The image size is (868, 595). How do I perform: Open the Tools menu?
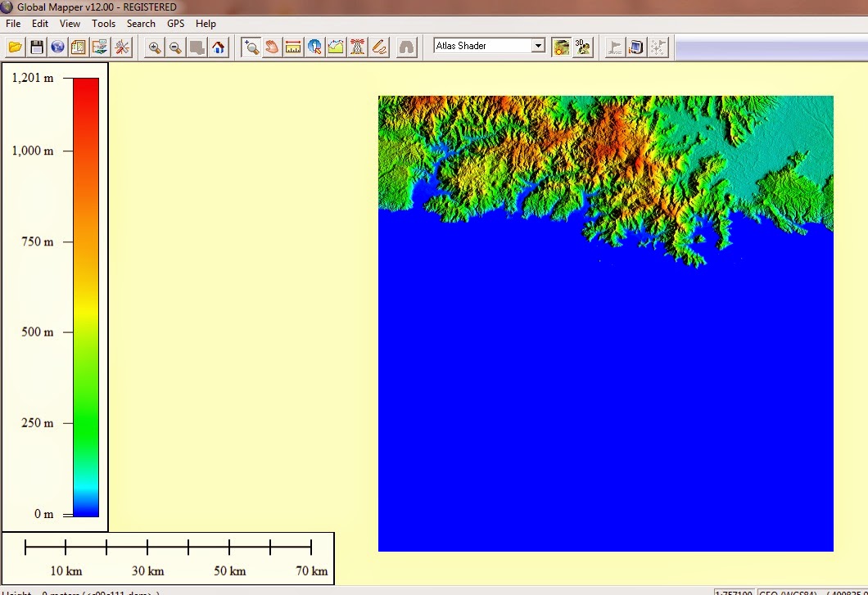103,24
